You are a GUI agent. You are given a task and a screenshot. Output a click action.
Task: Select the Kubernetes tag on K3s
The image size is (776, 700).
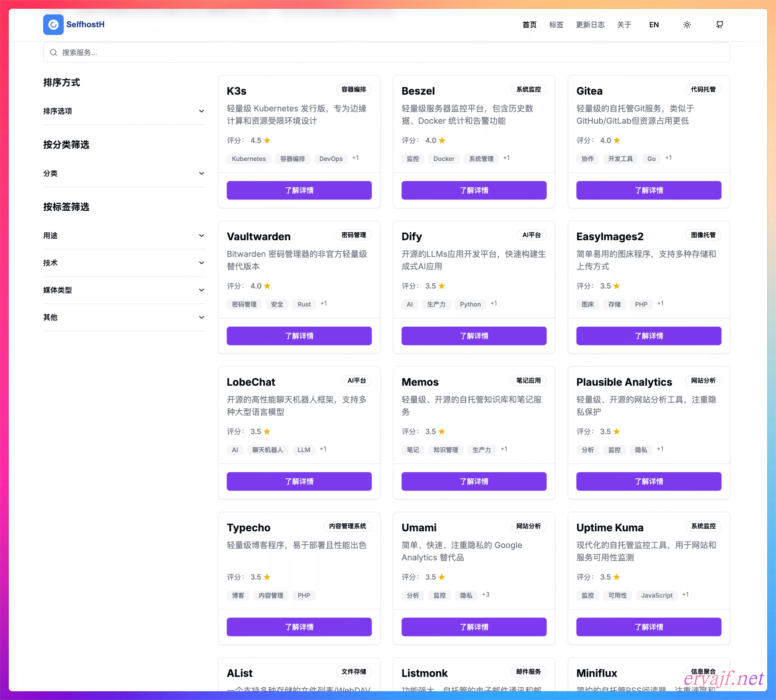[249, 159]
